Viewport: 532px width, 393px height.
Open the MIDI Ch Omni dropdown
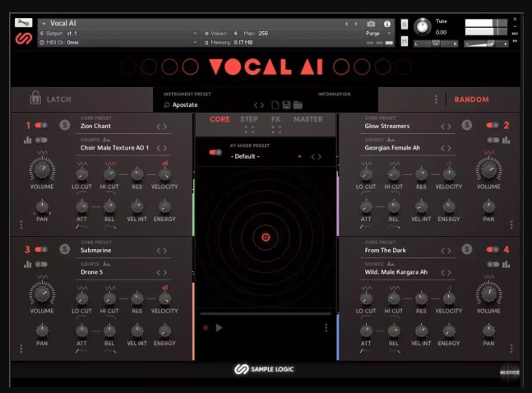[x=195, y=43]
